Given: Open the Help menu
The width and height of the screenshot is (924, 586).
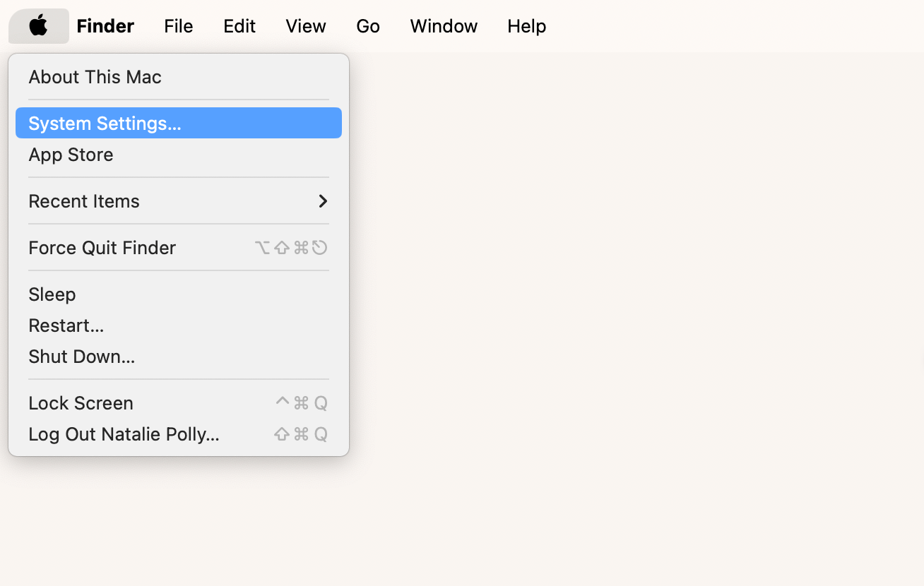Looking at the screenshot, I should pos(526,25).
